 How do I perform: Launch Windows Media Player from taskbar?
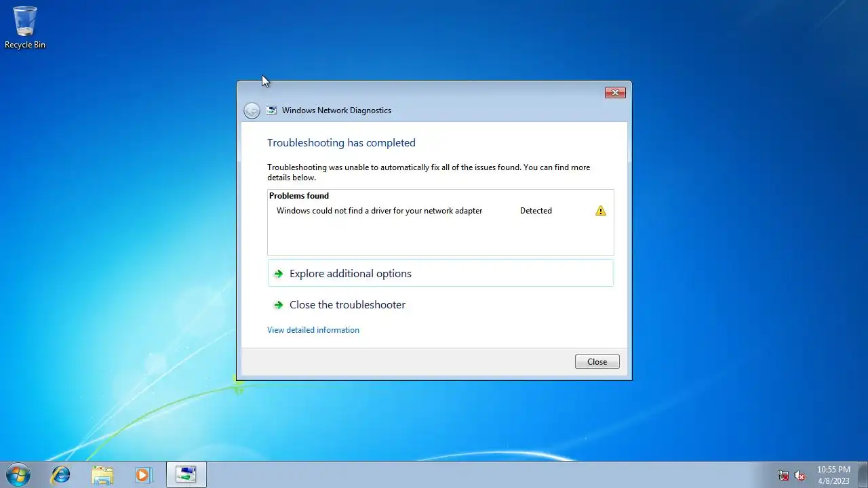[143, 474]
